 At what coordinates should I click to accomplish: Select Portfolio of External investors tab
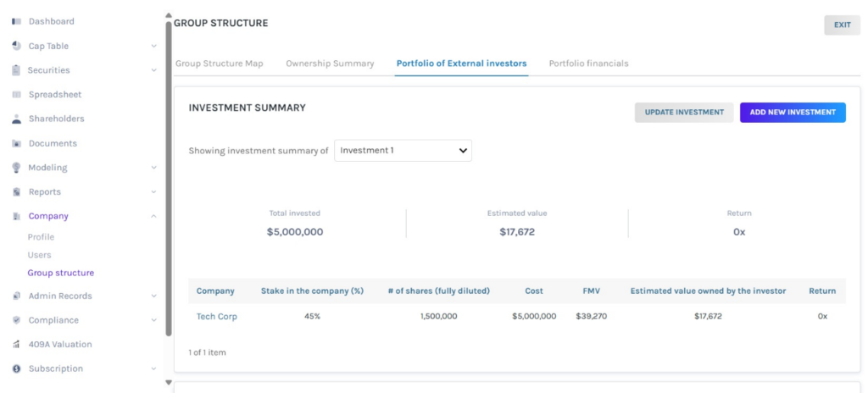point(462,64)
